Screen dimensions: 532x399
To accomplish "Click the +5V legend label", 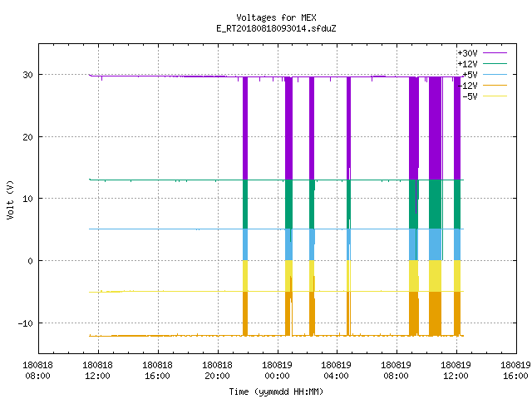I will tap(470, 75).
